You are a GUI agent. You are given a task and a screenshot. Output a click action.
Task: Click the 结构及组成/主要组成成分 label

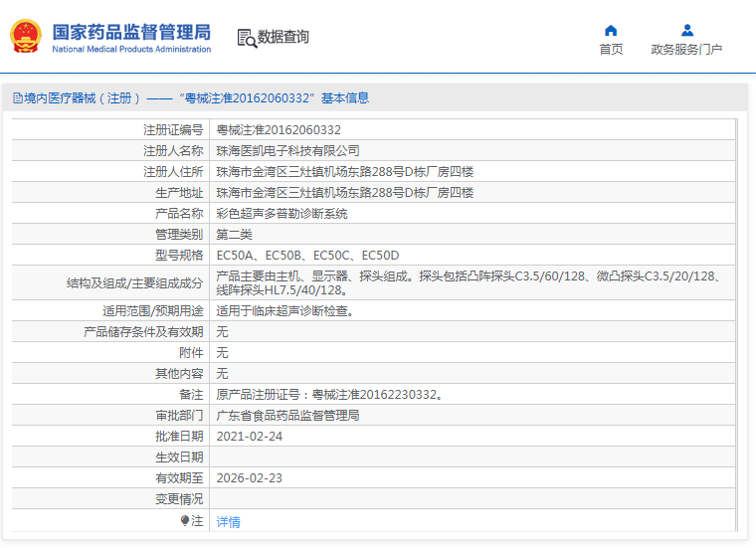pyautogui.click(x=134, y=282)
